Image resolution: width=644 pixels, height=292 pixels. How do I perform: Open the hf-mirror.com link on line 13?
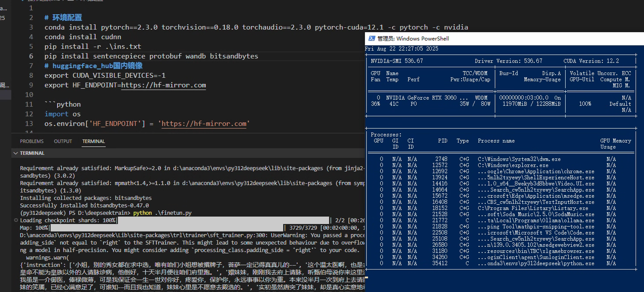point(204,124)
